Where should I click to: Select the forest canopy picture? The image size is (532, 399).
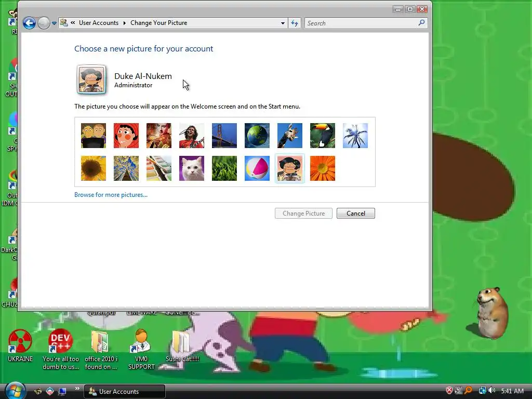click(126, 168)
